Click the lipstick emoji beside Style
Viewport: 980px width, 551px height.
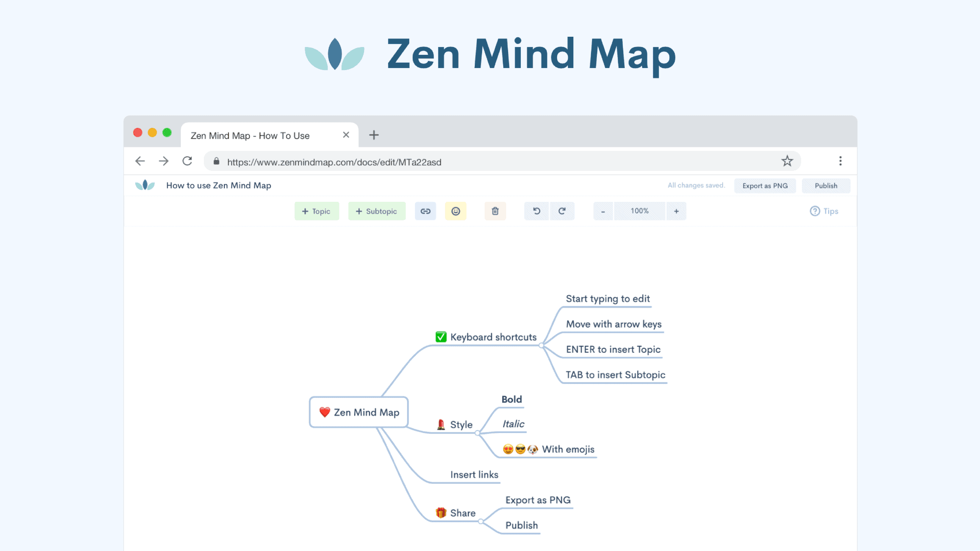coord(441,425)
